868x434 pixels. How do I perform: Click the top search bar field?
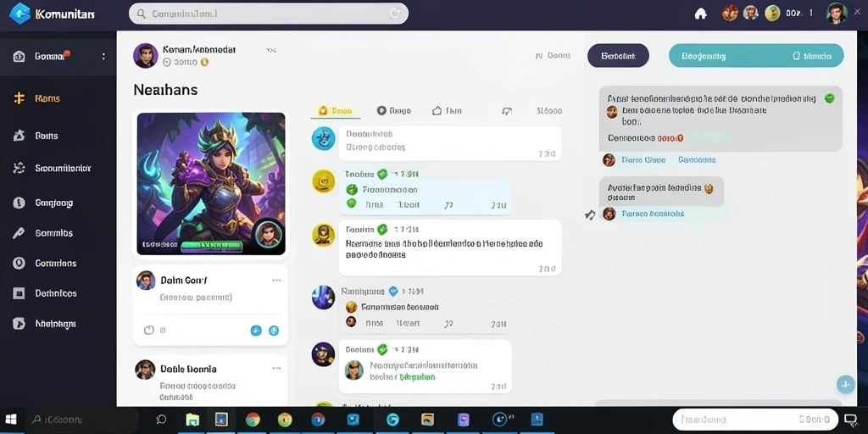269,14
